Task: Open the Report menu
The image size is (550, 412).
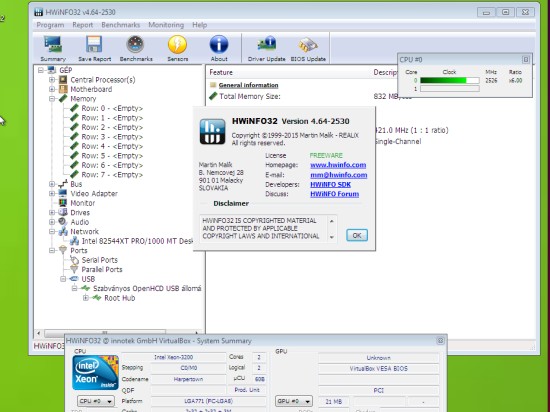Action: pos(82,25)
